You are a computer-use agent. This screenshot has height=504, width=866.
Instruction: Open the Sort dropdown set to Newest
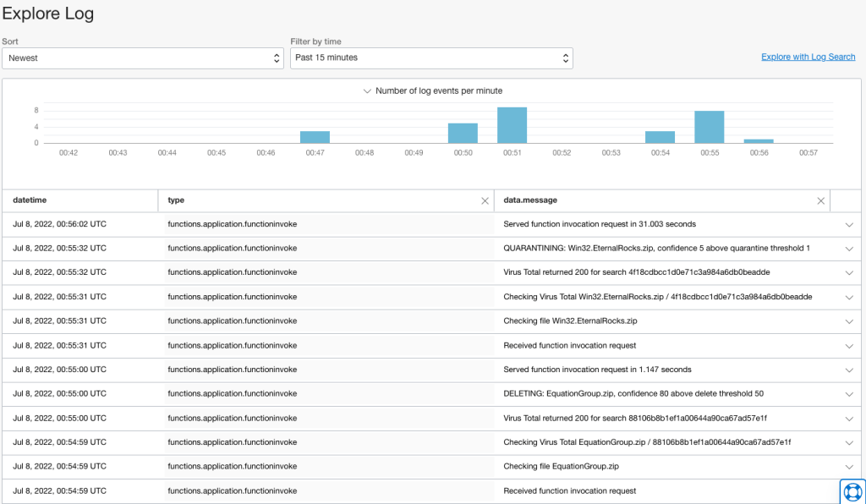click(142, 58)
